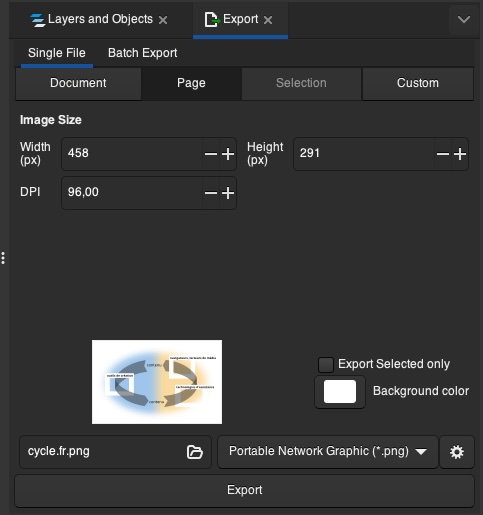Click the folder icon beside cycle.fr.png
The width and height of the screenshot is (483, 515).
point(195,452)
